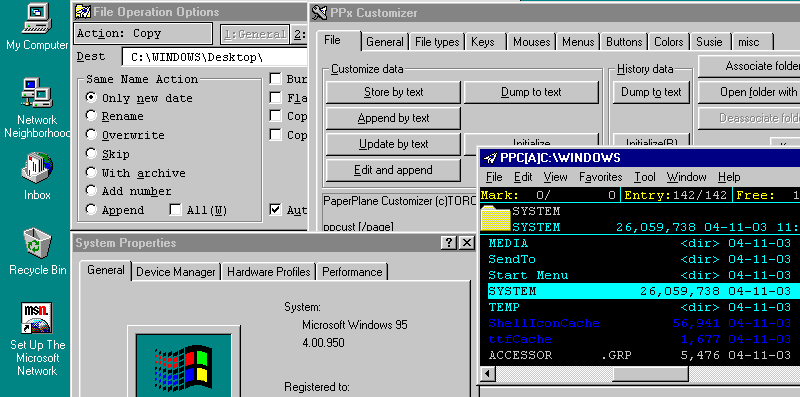Click the System Properties help question-mark button
Viewport: 800px width, 397px height.
coord(448,243)
